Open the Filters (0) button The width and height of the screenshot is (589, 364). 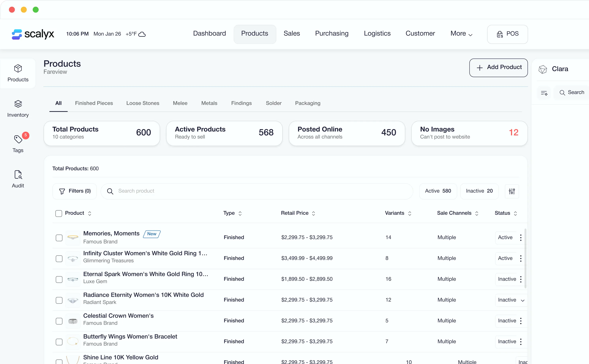pos(75,191)
